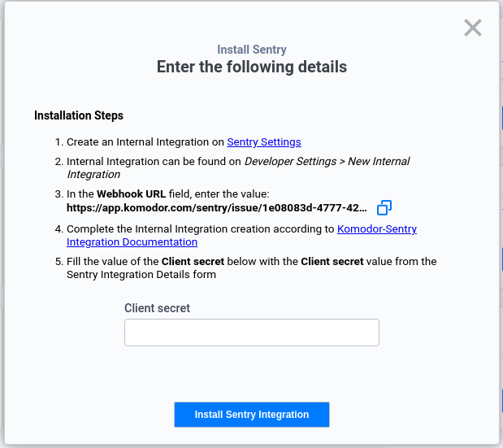The height and width of the screenshot is (448, 503).
Task: Open the Sentry Settings link
Action: 264,141
